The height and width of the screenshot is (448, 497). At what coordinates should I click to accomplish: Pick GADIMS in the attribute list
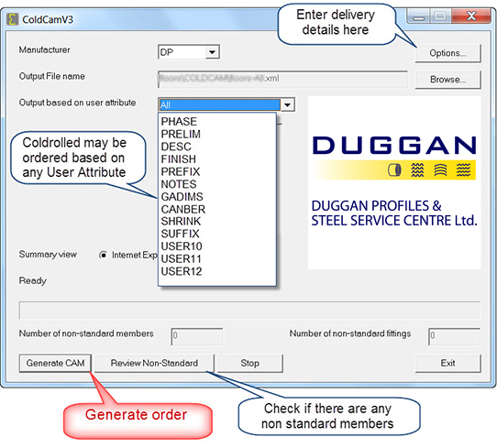(182, 197)
